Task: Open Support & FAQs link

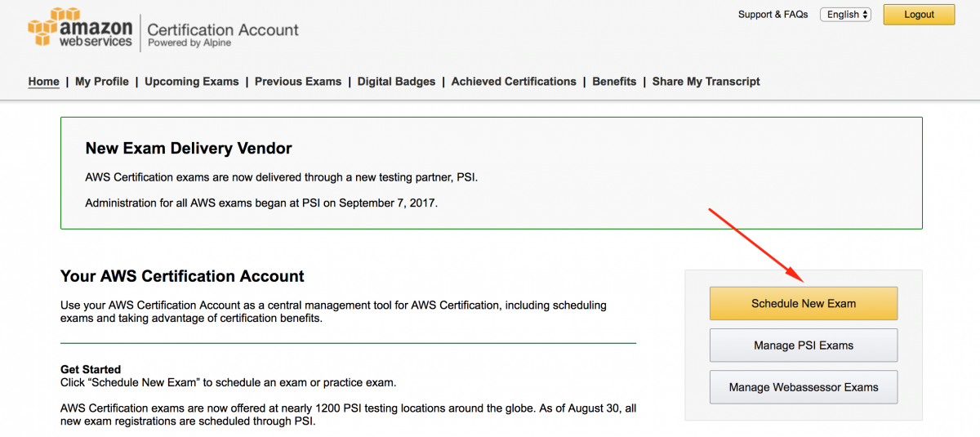Action: [x=773, y=15]
